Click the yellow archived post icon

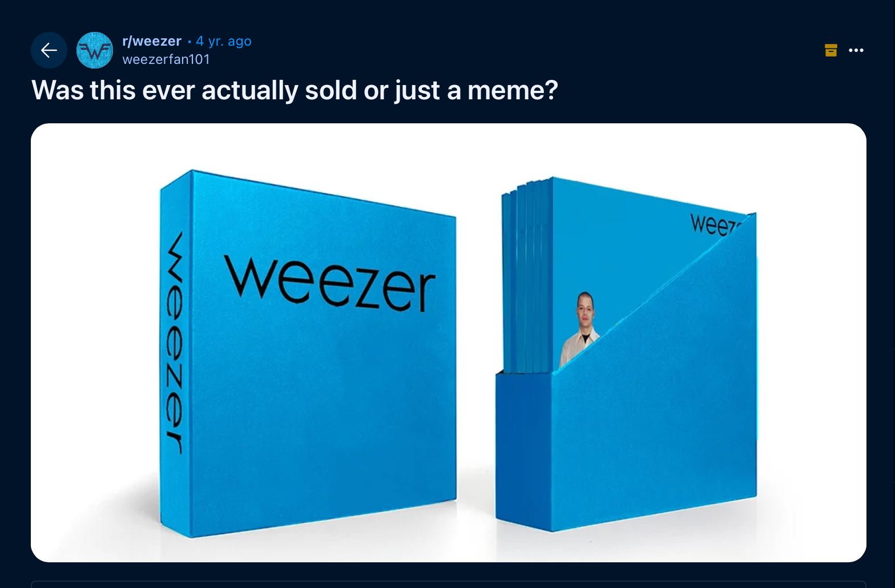coord(831,50)
